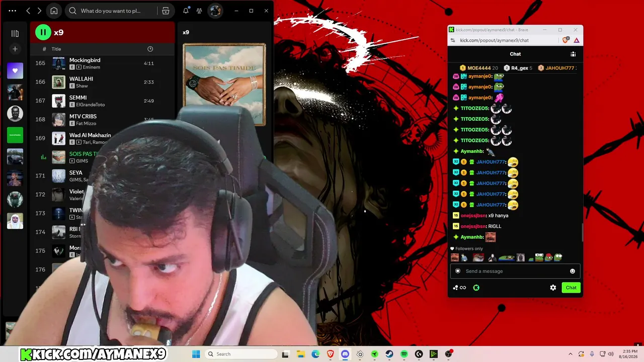
Task: Open the SOIS PAS TIMIDE album art
Action: (224, 84)
